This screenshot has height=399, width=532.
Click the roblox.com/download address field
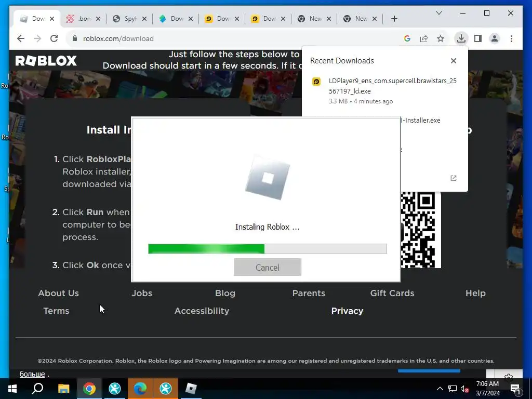118,38
